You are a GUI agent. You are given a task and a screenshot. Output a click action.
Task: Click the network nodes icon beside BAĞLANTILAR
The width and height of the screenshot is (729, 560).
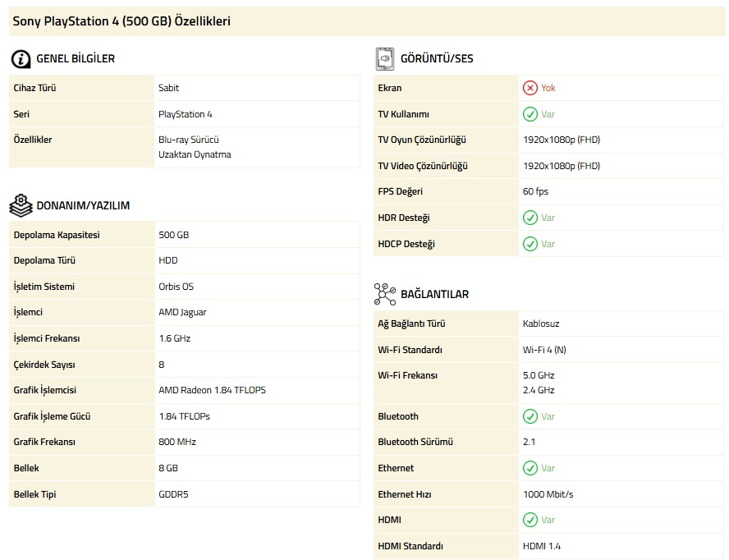coord(385,294)
